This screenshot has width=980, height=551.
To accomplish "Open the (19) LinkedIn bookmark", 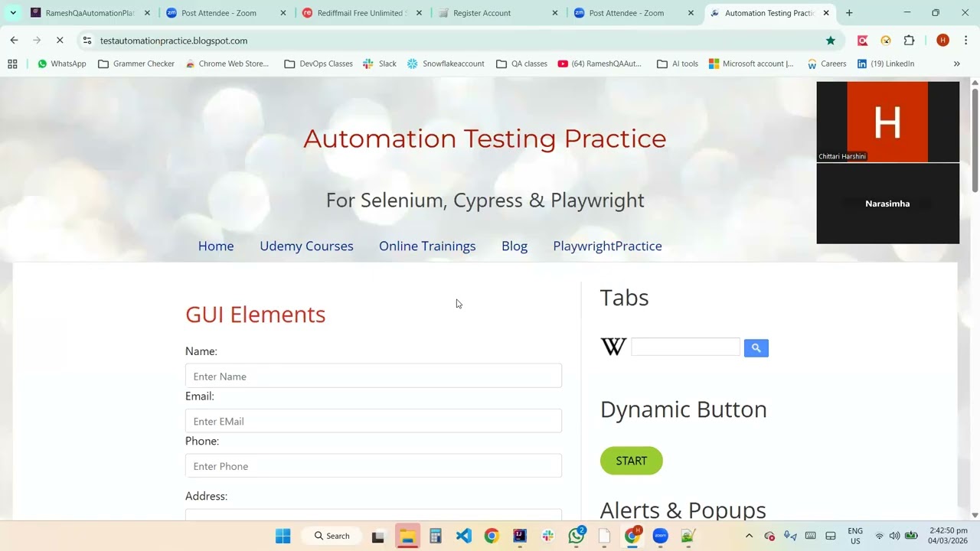I will (x=885, y=64).
